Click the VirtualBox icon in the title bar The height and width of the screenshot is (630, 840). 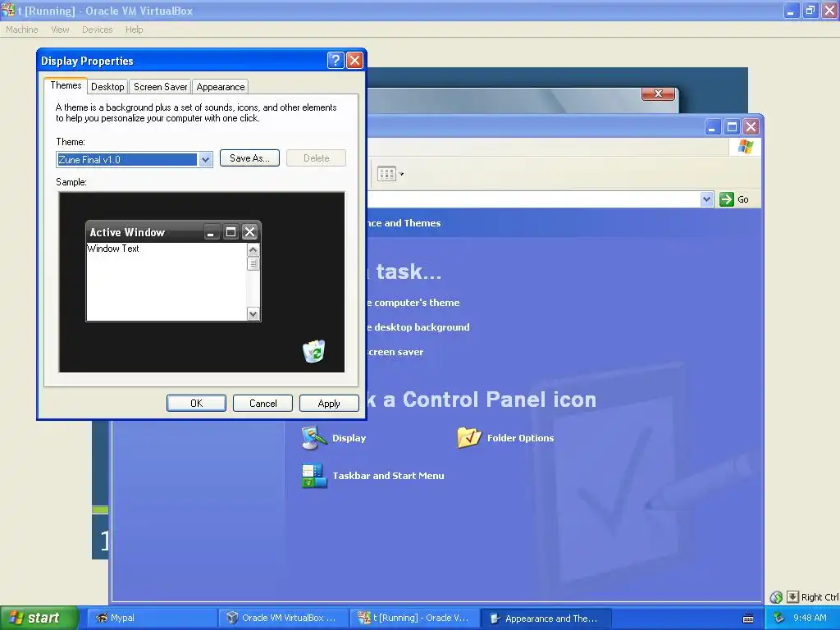(x=7, y=10)
